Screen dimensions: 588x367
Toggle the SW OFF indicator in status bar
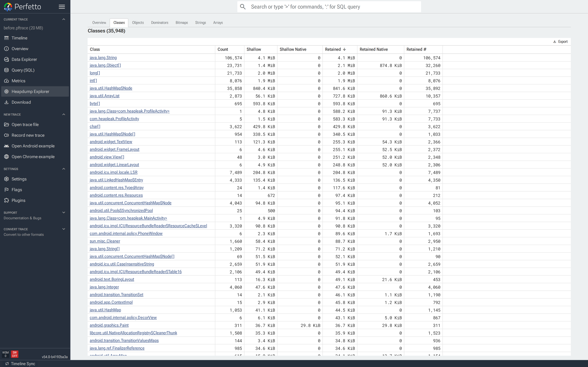pos(15,354)
